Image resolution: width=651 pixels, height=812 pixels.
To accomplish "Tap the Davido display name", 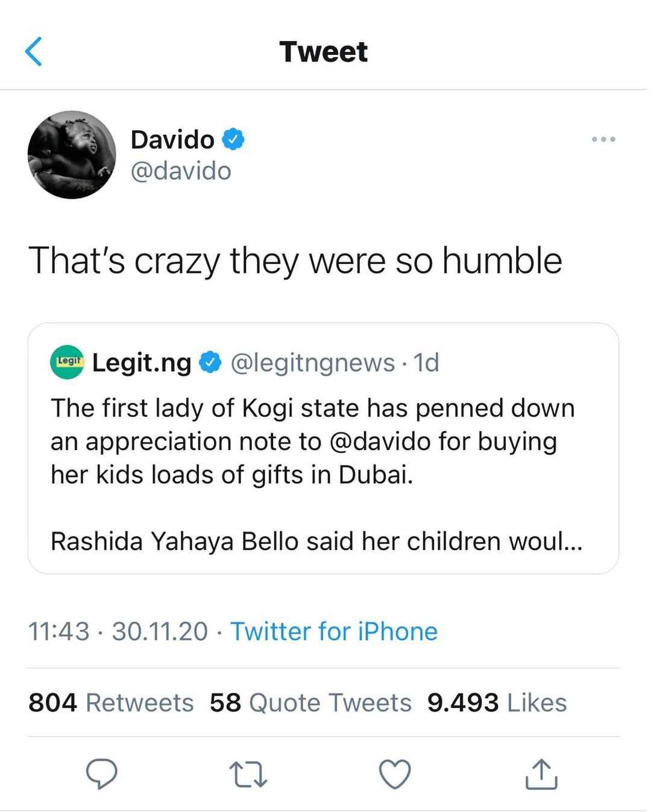I will pyautogui.click(x=172, y=139).
